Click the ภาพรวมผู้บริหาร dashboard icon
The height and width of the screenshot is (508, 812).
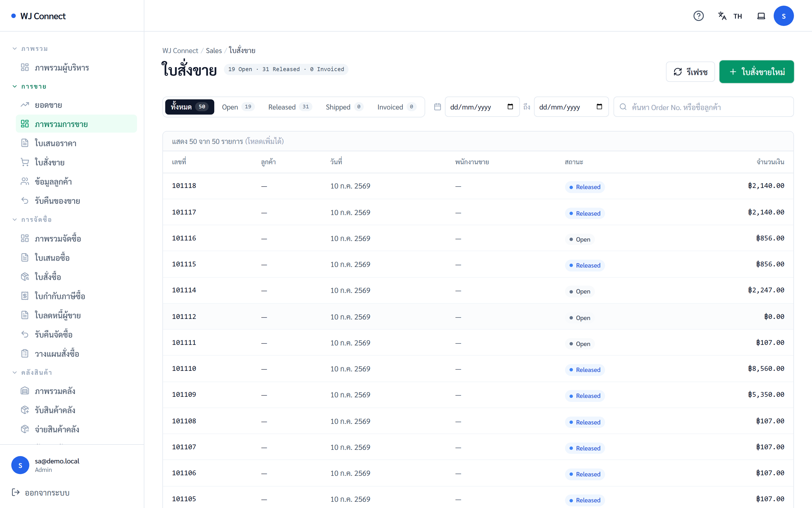coord(25,67)
